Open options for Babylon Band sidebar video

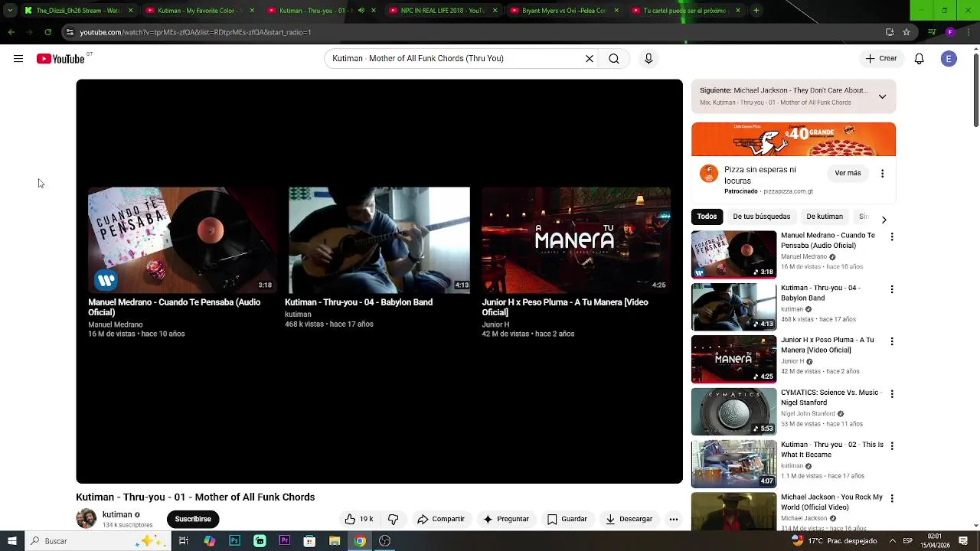[x=891, y=289]
